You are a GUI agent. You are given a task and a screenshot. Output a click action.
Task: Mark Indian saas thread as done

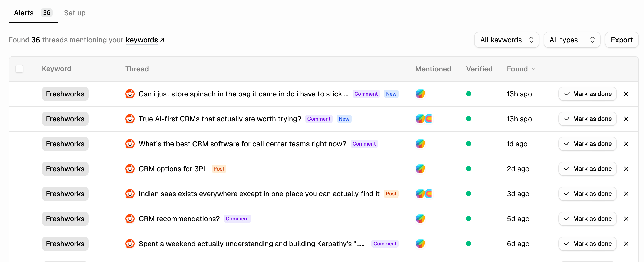[587, 194]
